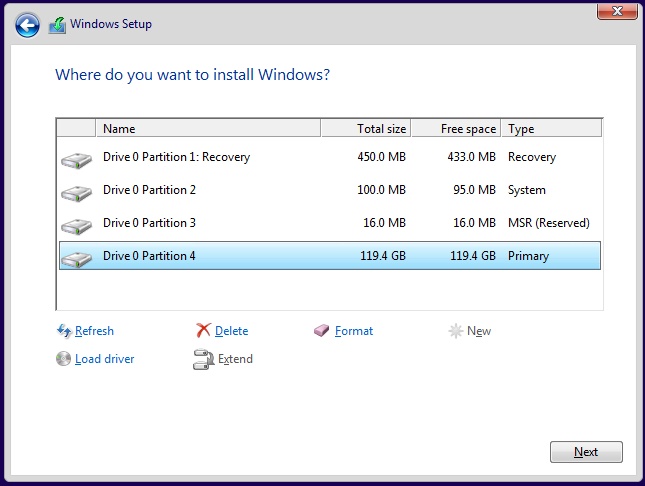645x486 pixels.
Task: Proceed with the Next button
Action: pyautogui.click(x=586, y=452)
